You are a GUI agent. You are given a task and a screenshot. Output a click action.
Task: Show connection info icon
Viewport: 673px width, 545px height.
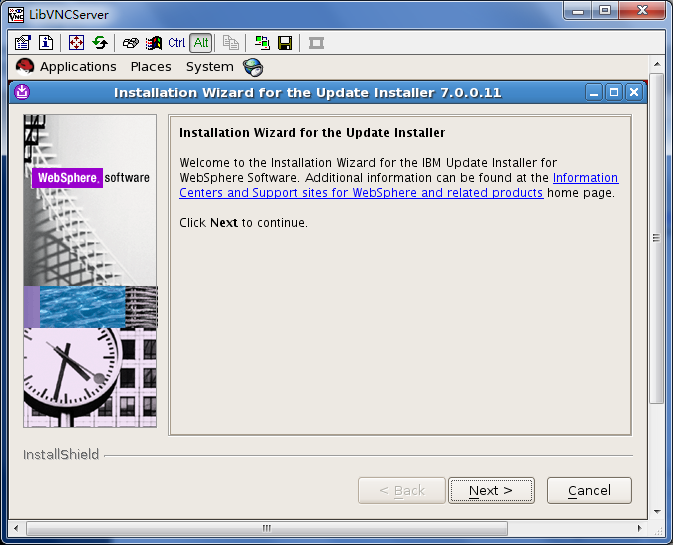pos(46,43)
